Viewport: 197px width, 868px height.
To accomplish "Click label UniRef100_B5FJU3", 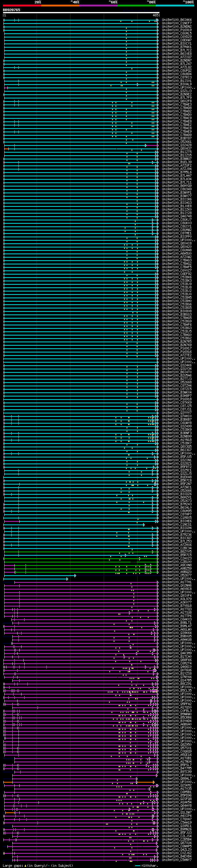I will point(177,833).
